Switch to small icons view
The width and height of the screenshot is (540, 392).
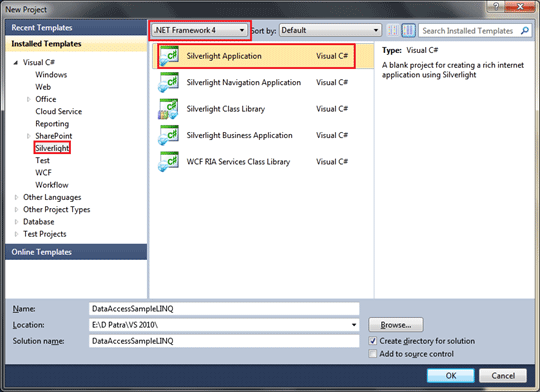[393, 31]
